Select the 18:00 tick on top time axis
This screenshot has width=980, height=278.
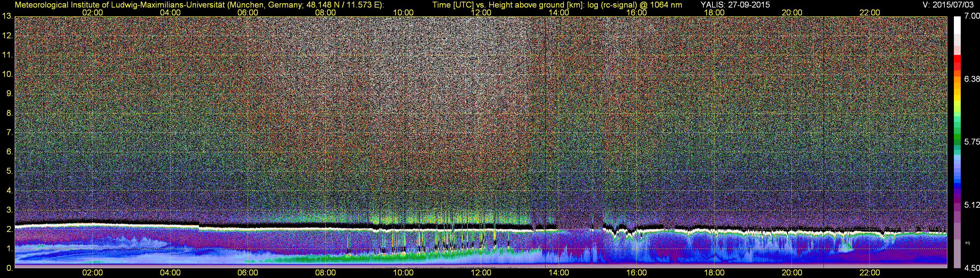pyautogui.click(x=714, y=12)
